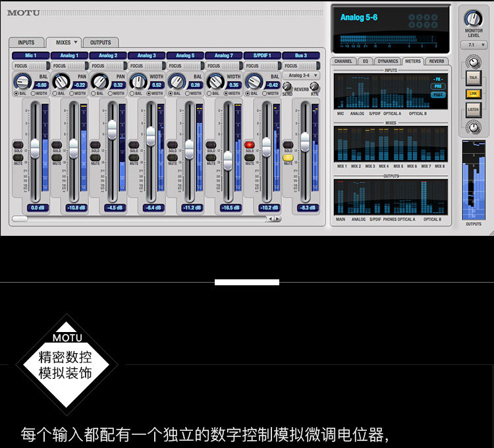
Task: Click the knob above the TALK button
Action: (473, 62)
